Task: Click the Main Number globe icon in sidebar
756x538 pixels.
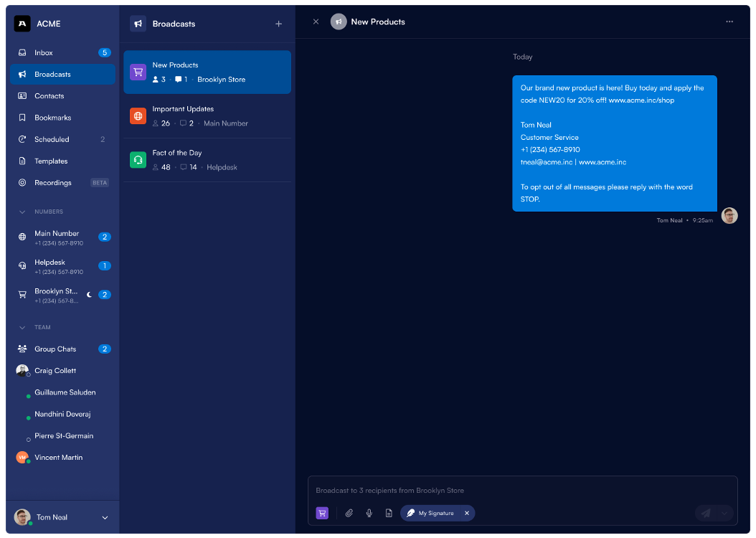Action: coord(22,237)
